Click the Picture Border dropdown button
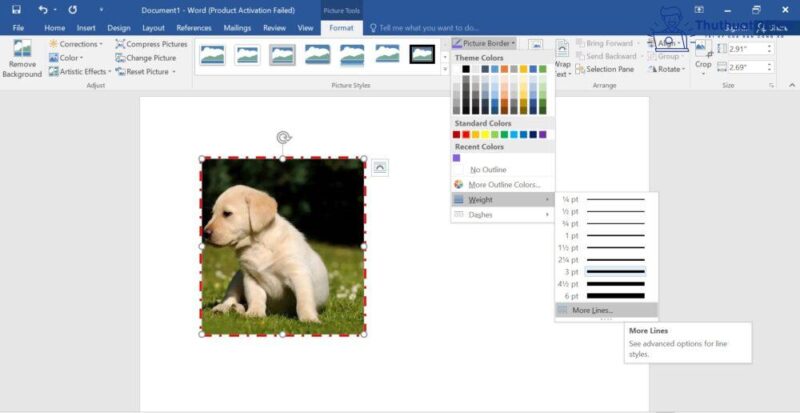 pos(484,43)
